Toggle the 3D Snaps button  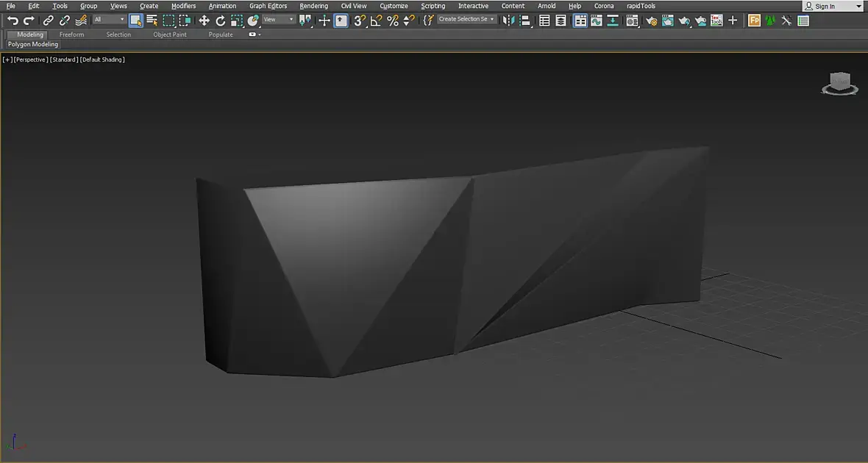(x=359, y=21)
